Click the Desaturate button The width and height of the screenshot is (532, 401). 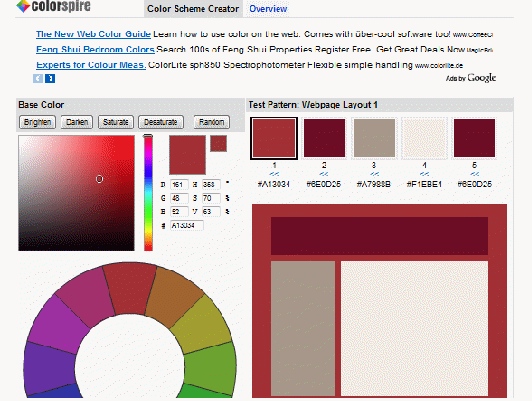[161, 122]
